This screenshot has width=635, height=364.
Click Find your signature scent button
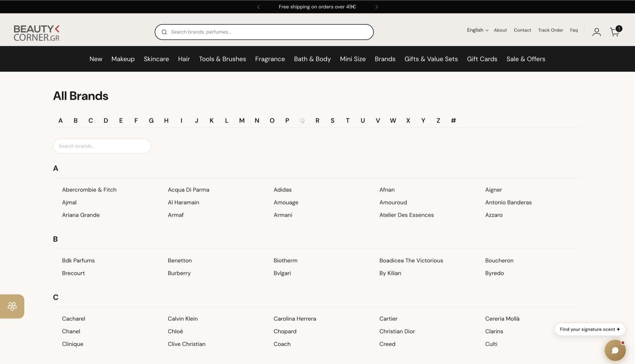pyautogui.click(x=590, y=329)
